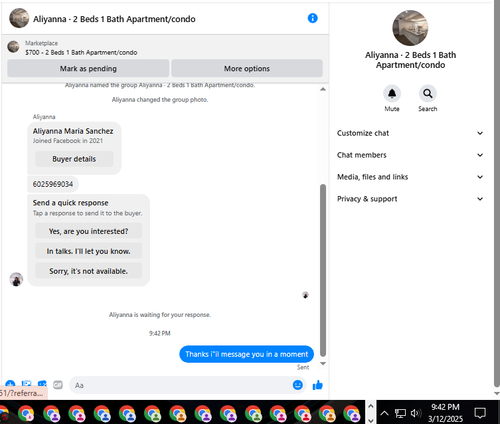Click the taskbar overflow down arrow

click(x=371, y=420)
